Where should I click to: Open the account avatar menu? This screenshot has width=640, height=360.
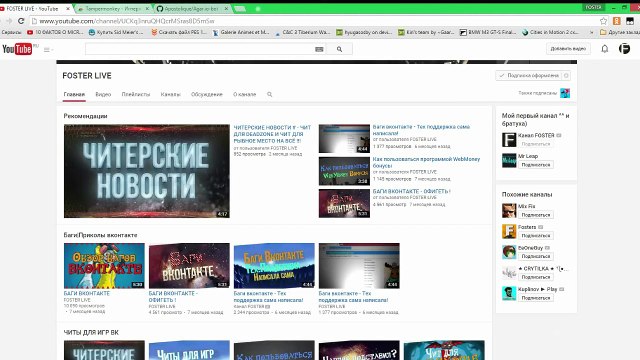click(x=624, y=49)
